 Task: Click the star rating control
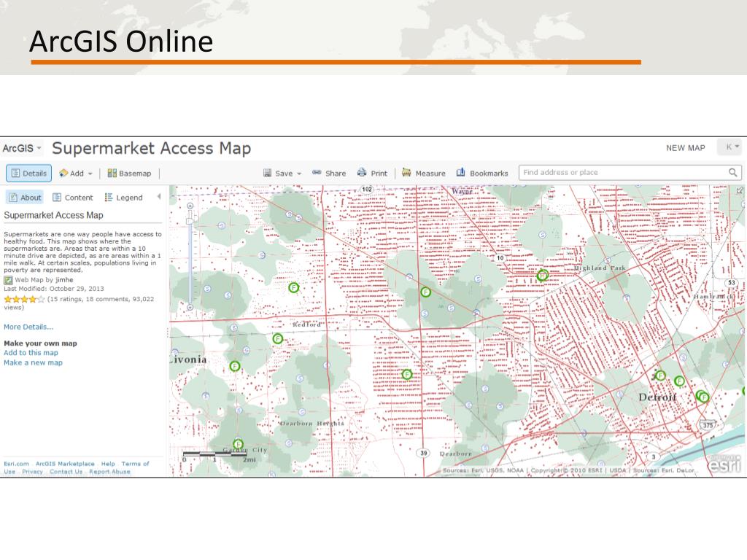click(x=24, y=300)
